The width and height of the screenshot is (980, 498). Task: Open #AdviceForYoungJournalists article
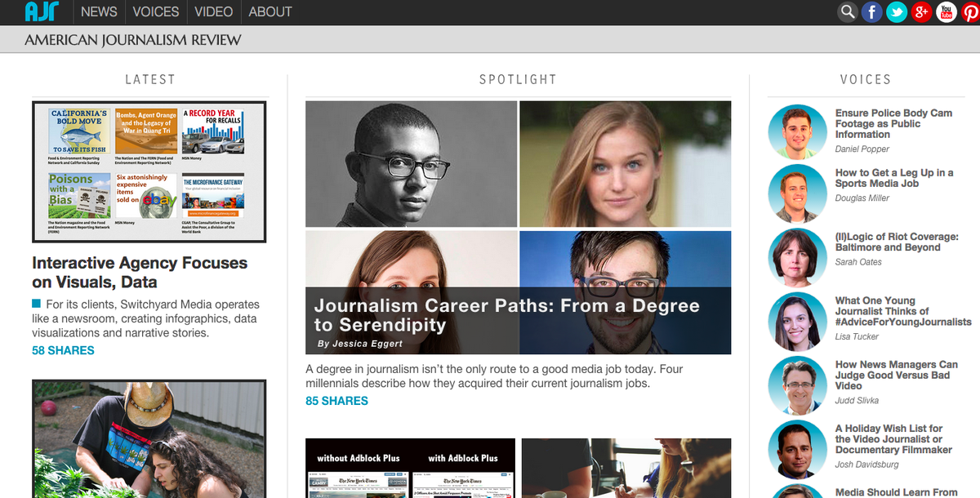click(903, 311)
